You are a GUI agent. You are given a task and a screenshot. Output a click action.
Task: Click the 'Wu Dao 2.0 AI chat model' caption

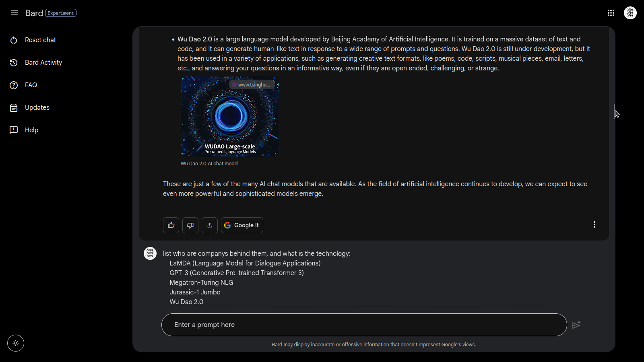point(209,164)
